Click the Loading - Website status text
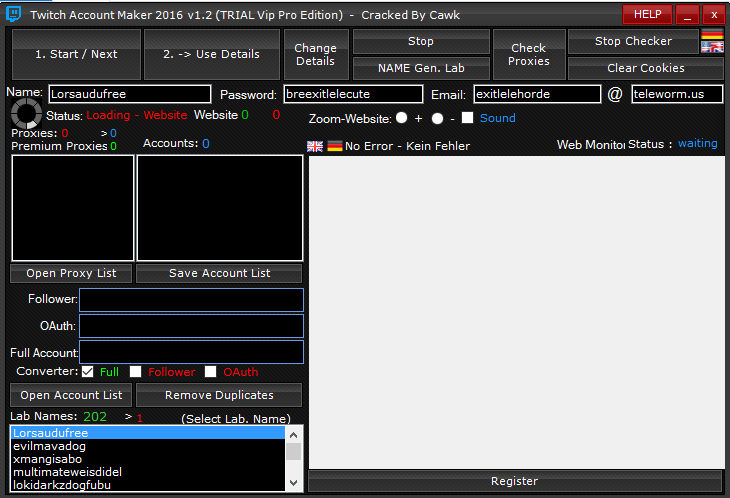730x498 pixels. [137, 115]
